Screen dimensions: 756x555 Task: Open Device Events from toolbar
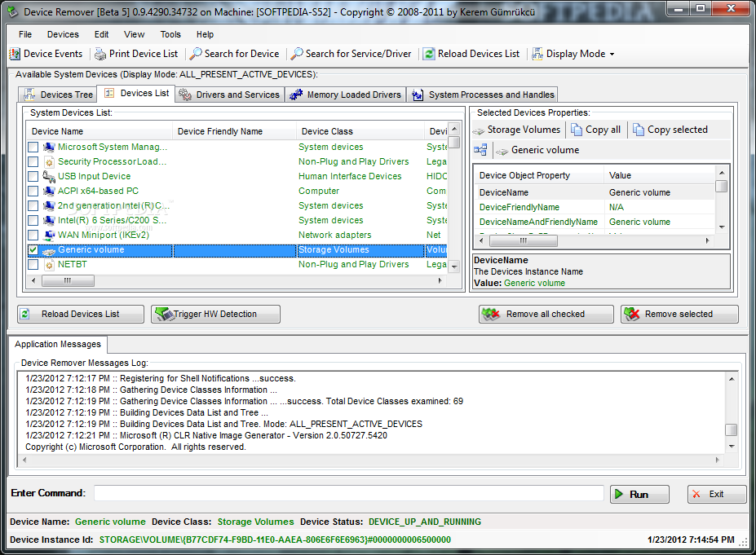click(46, 54)
